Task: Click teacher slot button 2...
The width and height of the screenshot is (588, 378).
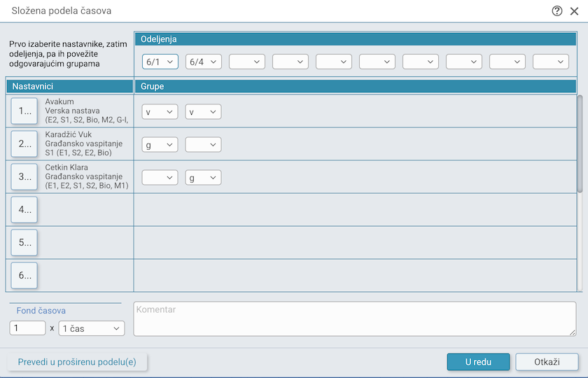Action: [x=24, y=144]
